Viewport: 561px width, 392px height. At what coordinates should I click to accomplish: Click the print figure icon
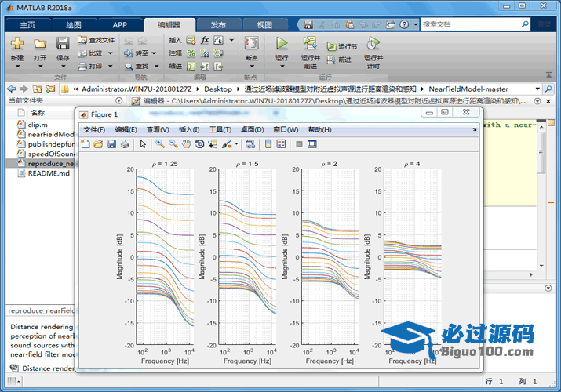click(x=125, y=144)
